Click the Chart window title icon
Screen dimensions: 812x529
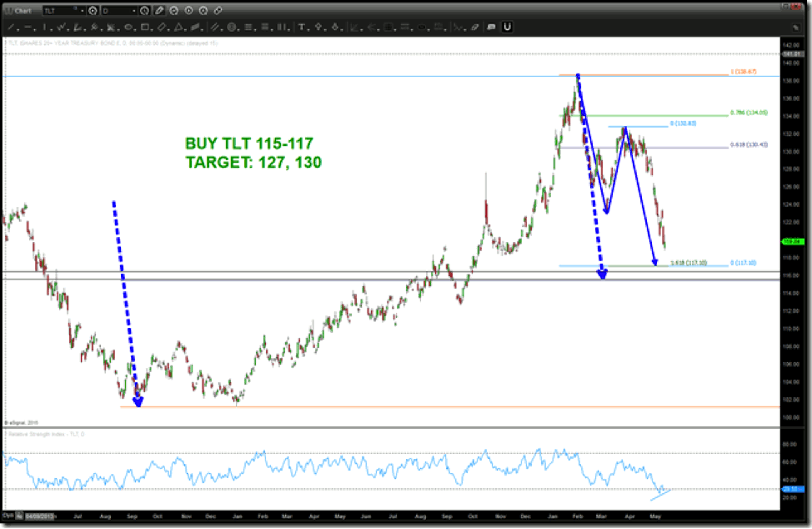point(9,10)
